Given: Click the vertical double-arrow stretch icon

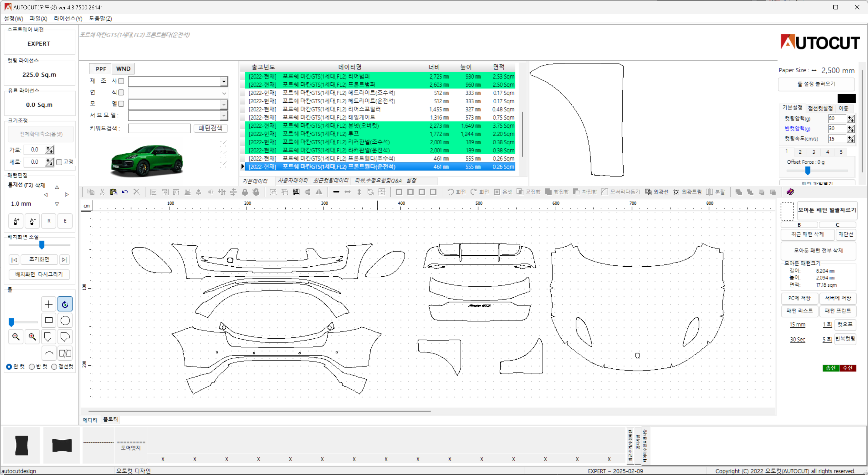Looking at the screenshot, I should [359, 192].
